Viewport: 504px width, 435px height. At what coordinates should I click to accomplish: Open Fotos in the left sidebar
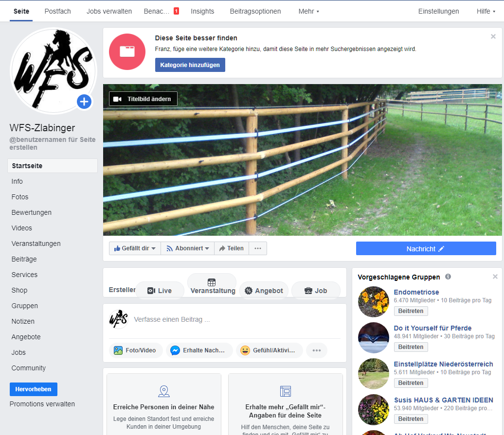click(20, 197)
